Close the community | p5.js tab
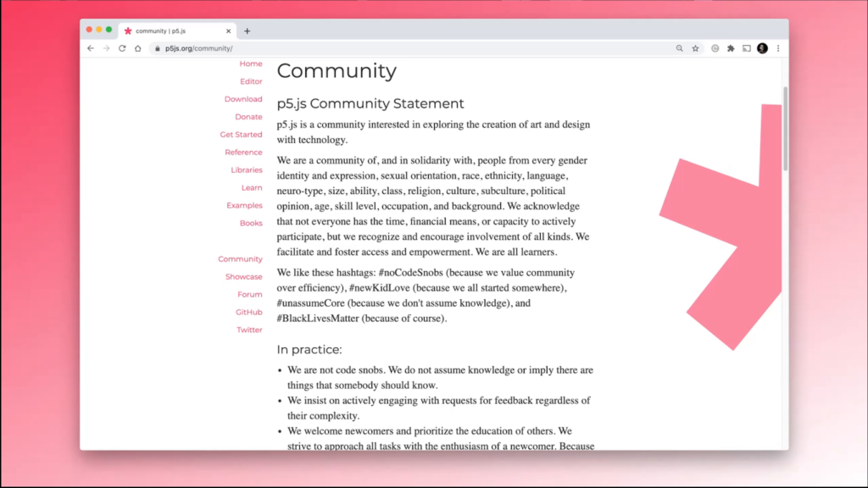 228,31
